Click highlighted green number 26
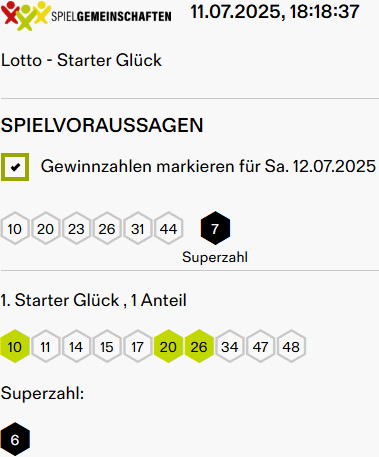The height and width of the screenshot is (457, 379). [199, 346]
